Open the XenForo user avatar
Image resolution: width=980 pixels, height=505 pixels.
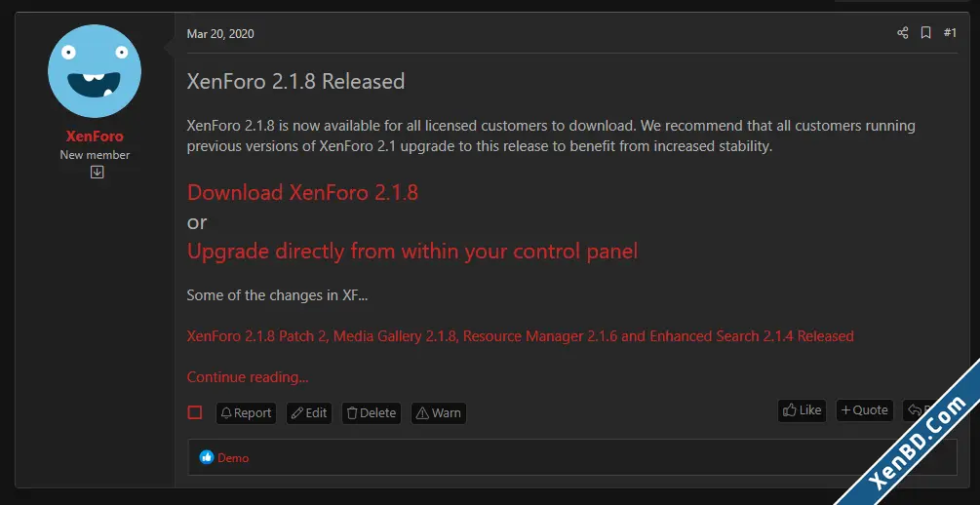pos(95,71)
